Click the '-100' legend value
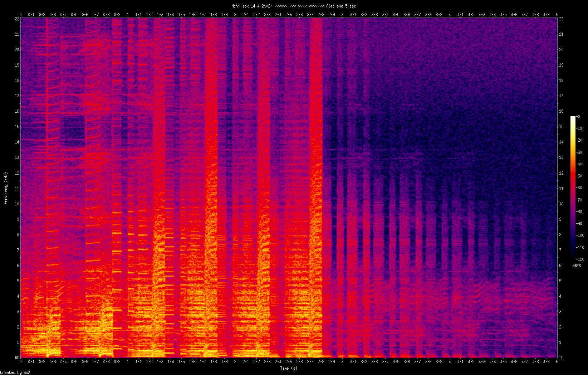 pos(580,235)
